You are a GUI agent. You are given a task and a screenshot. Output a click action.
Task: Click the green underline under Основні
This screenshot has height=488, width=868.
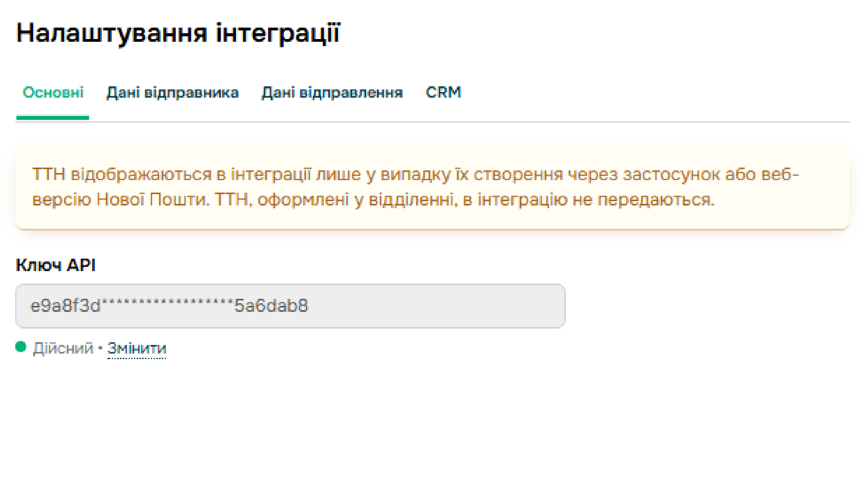(x=53, y=117)
